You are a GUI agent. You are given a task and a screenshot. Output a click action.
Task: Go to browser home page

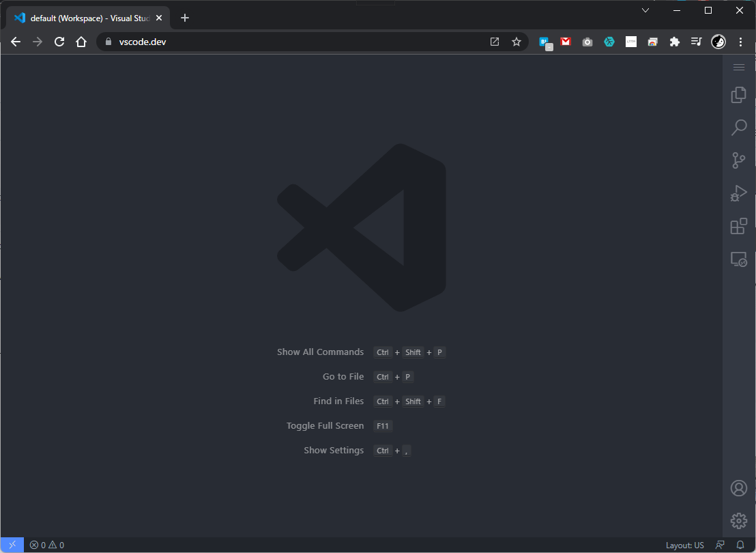pyautogui.click(x=81, y=42)
